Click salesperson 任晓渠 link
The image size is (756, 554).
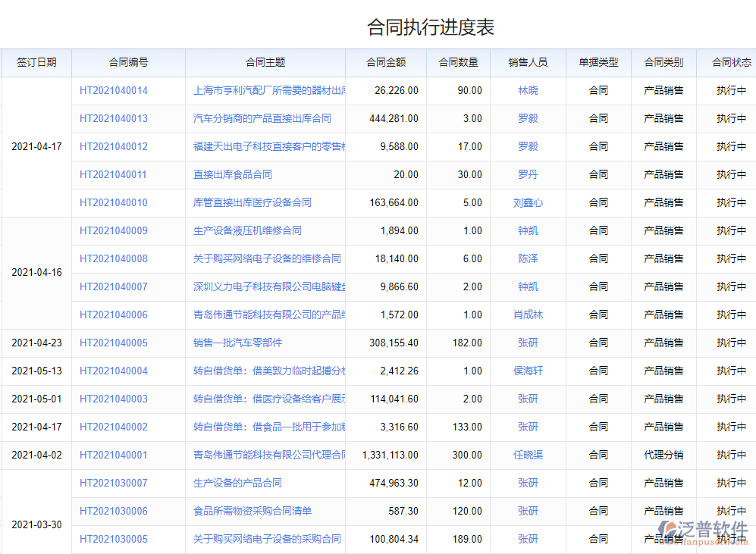(528, 455)
